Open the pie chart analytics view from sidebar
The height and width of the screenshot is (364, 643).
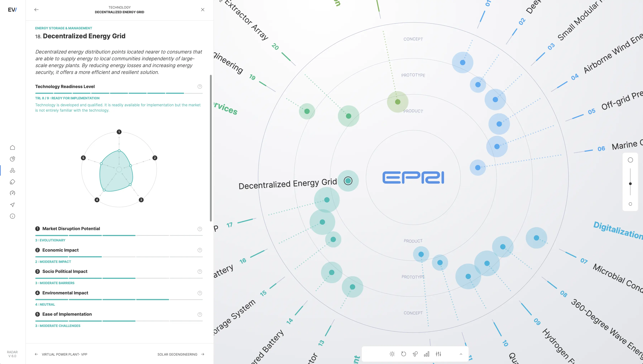click(12, 159)
